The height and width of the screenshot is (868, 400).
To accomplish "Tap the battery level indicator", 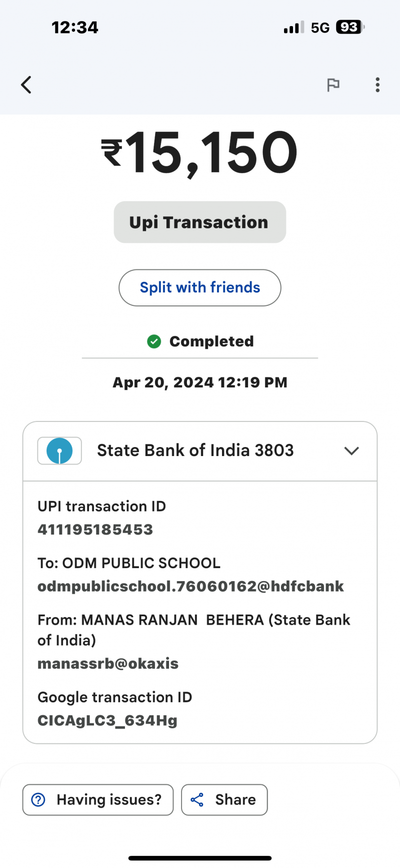I will [350, 27].
